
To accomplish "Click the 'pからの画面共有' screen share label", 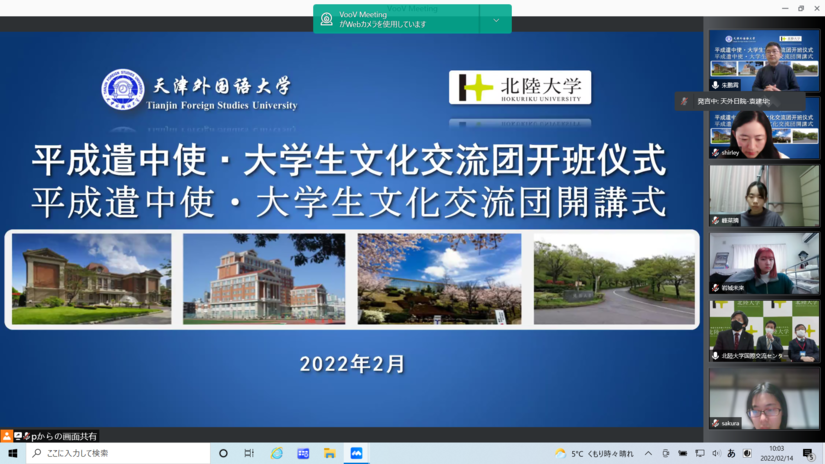I will click(x=64, y=436).
